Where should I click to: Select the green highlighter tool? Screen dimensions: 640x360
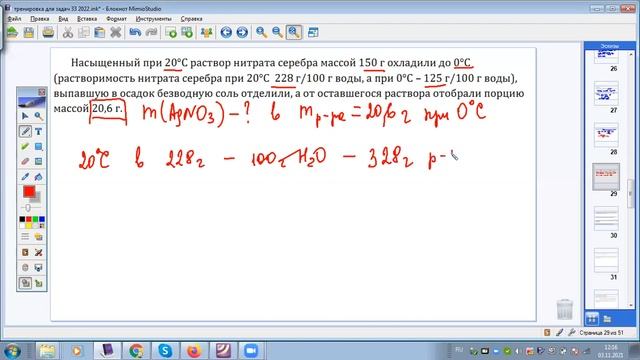tap(25, 147)
